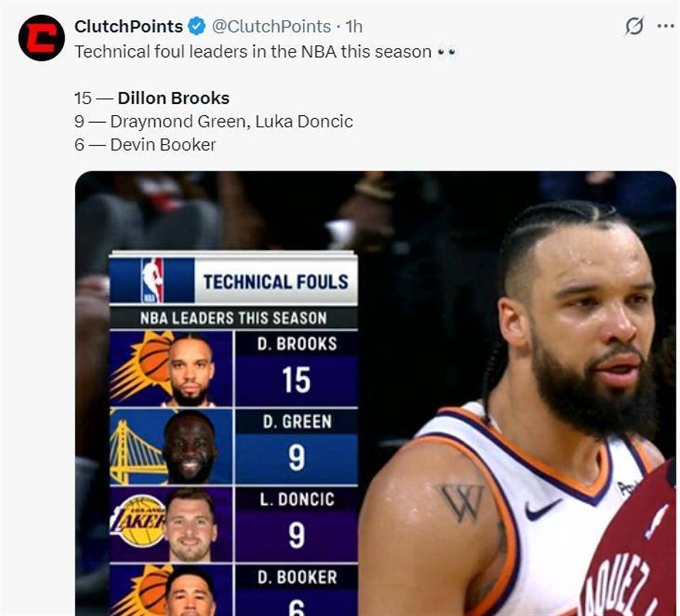The height and width of the screenshot is (616, 680).
Task: Select Luka Doncic's headshot in the graphic
Action: coord(191,525)
